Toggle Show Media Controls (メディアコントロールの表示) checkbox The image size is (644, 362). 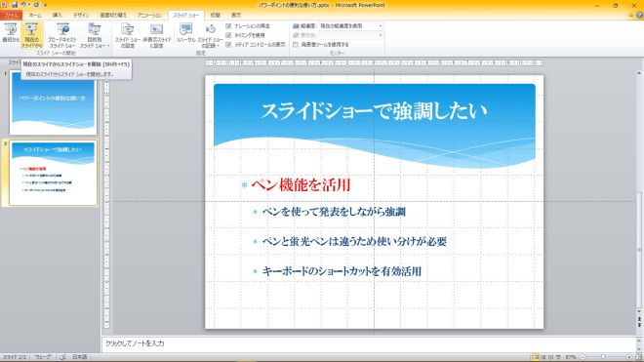(x=228, y=44)
